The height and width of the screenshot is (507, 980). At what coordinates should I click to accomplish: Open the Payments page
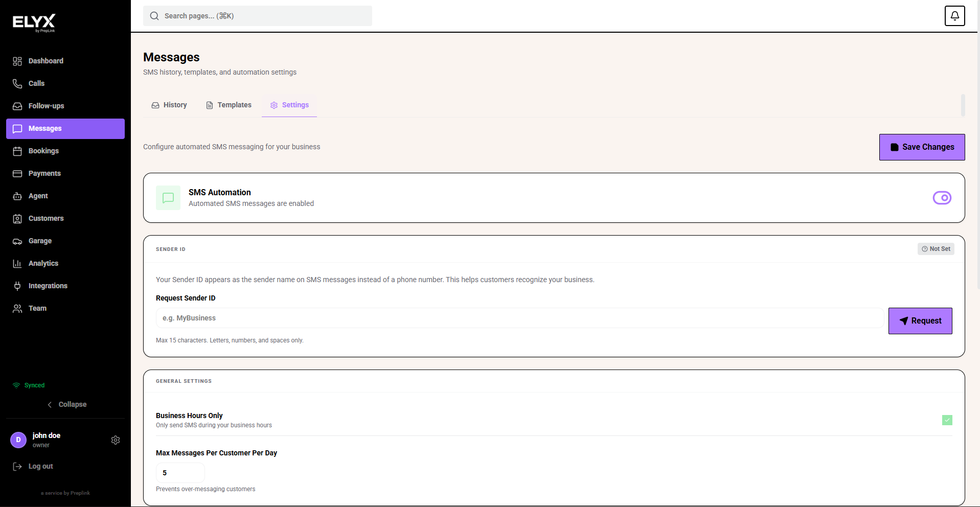click(65, 174)
